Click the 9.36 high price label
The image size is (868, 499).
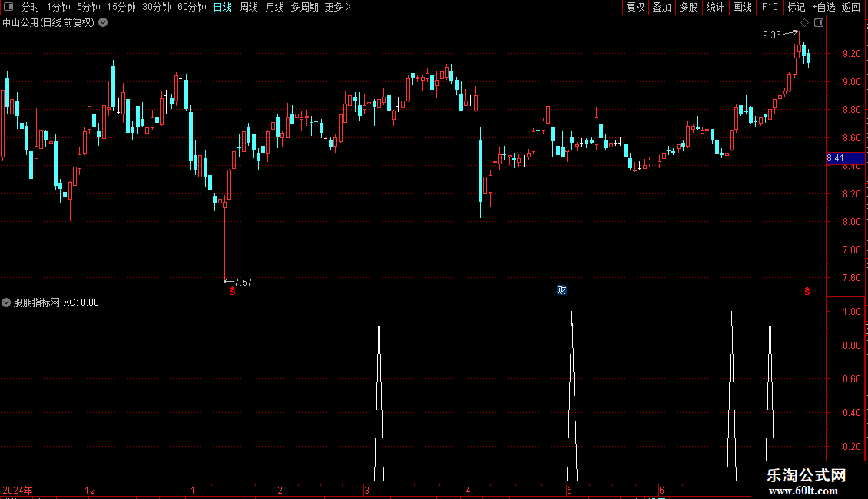(772, 35)
